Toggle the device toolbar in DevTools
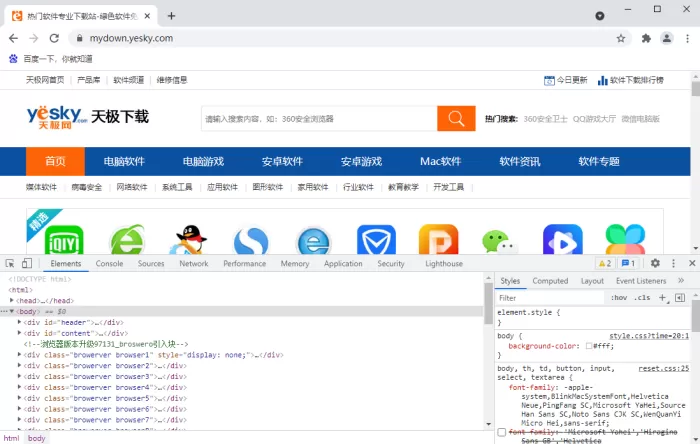This screenshot has width=700, height=444. pyautogui.click(x=27, y=263)
